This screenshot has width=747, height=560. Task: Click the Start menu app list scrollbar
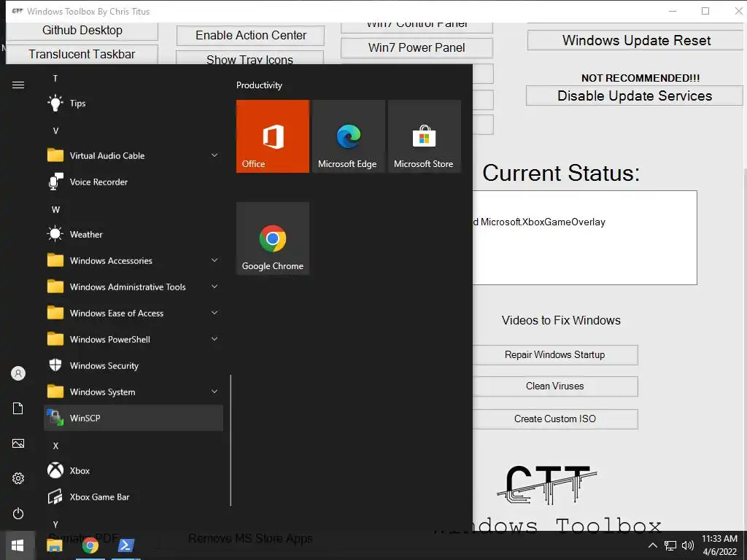coord(231,440)
